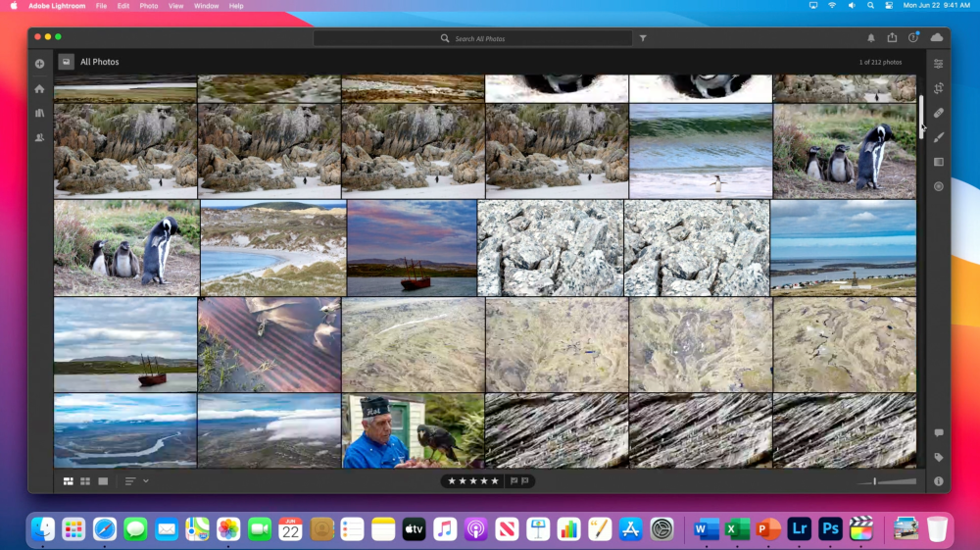Open the Keywords tag icon

tap(938, 458)
